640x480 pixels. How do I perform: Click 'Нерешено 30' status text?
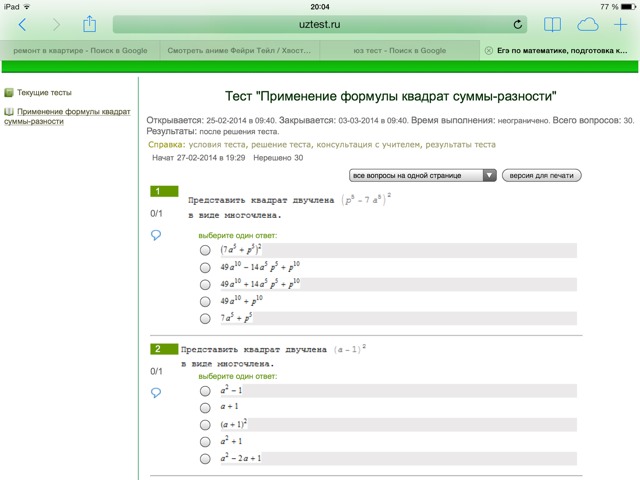278,158
